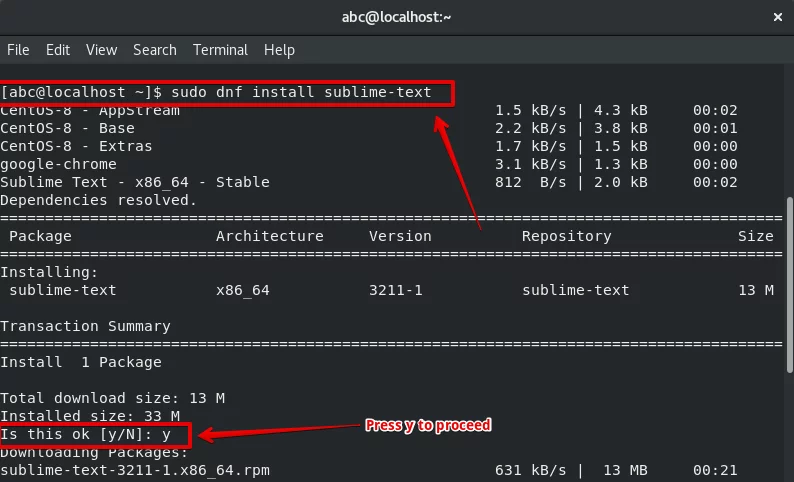Close the terminal window with X
The width and height of the screenshot is (794, 482).
[x=778, y=17]
